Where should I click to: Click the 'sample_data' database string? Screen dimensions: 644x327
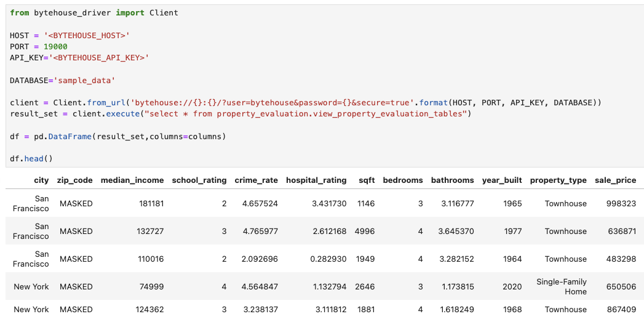(85, 81)
